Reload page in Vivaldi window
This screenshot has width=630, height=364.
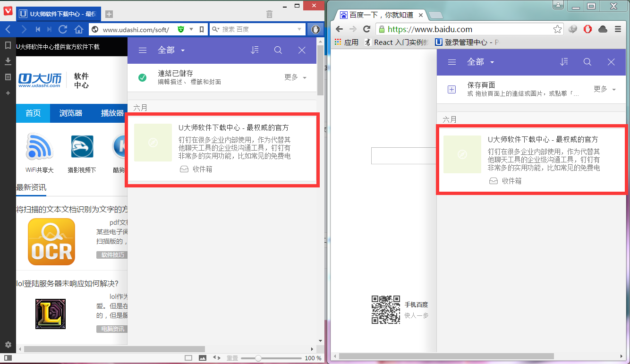pos(63,29)
